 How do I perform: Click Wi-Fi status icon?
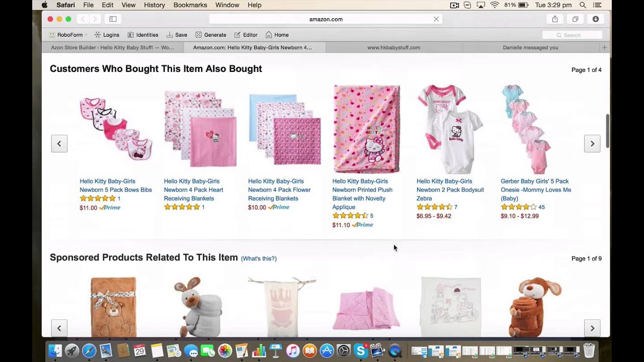495,5
